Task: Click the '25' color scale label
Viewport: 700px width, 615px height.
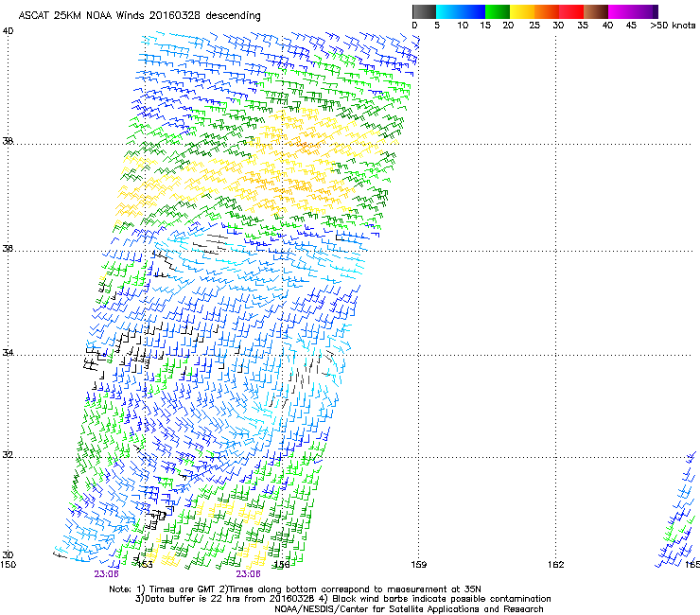Action: pyautogui.click(x=534, y=26)
